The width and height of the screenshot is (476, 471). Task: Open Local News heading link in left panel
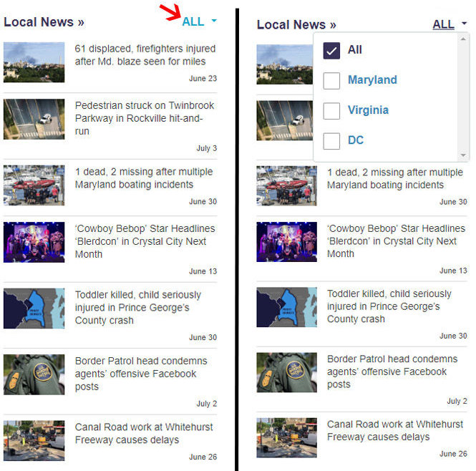click(43, 22)
